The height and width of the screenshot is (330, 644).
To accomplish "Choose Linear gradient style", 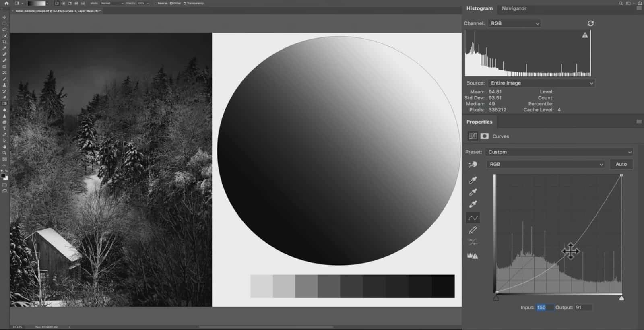I will pyautogui.click(x=56, y=3).
